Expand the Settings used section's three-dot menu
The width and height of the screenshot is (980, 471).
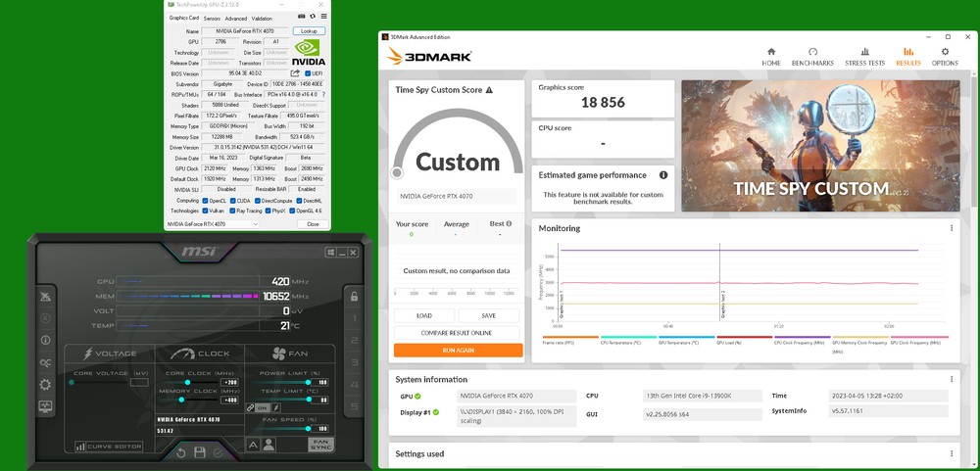[x=952, y=454]
